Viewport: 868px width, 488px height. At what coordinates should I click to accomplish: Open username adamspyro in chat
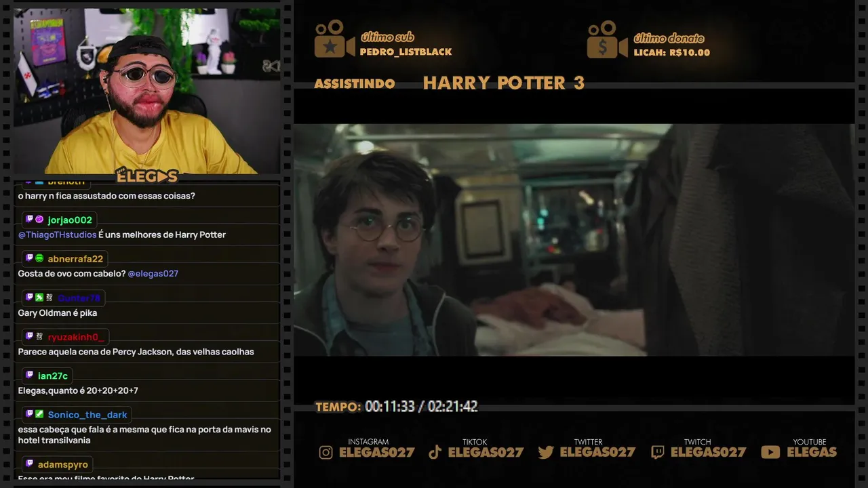(x=63, y=465)
